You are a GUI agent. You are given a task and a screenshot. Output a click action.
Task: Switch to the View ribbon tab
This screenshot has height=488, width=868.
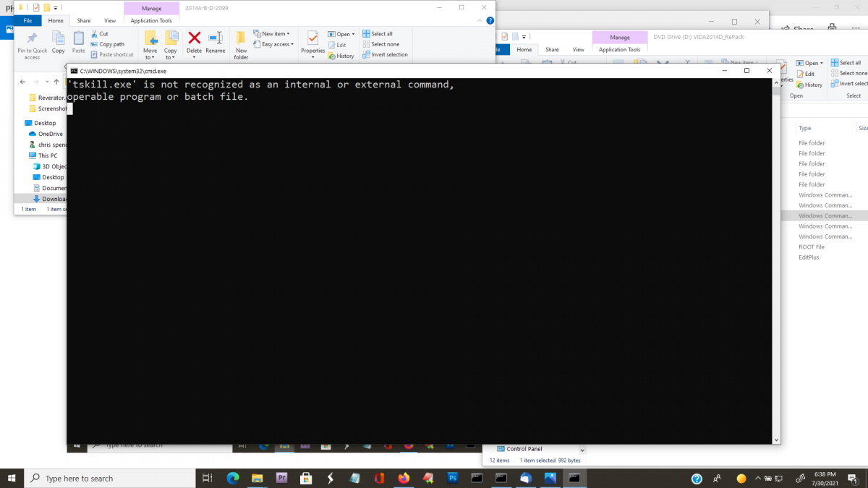pos(110,20)
